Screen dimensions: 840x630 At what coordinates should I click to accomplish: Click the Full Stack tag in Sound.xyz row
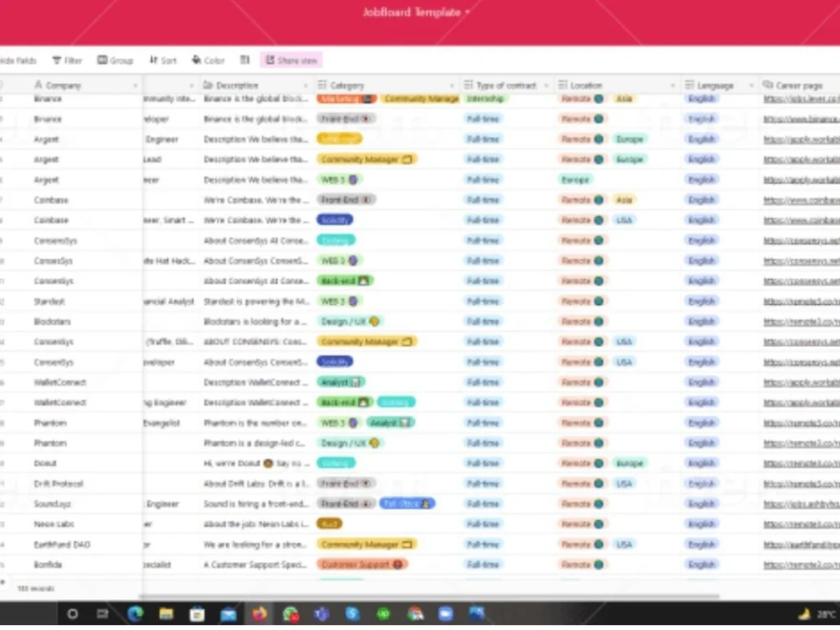(x=407, y=503)
